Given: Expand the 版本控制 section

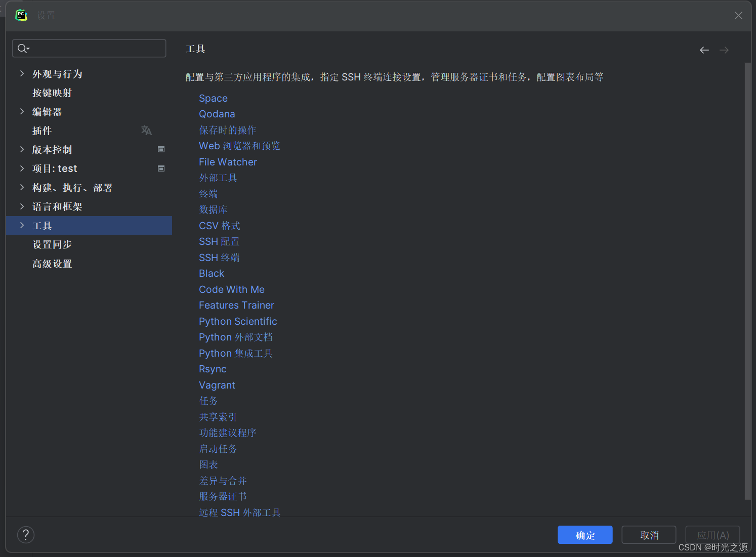Looking at the screenshot, I should (22, 149).
